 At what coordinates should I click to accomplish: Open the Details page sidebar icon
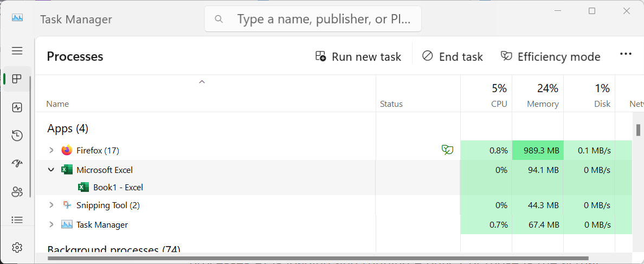point(17,220)
